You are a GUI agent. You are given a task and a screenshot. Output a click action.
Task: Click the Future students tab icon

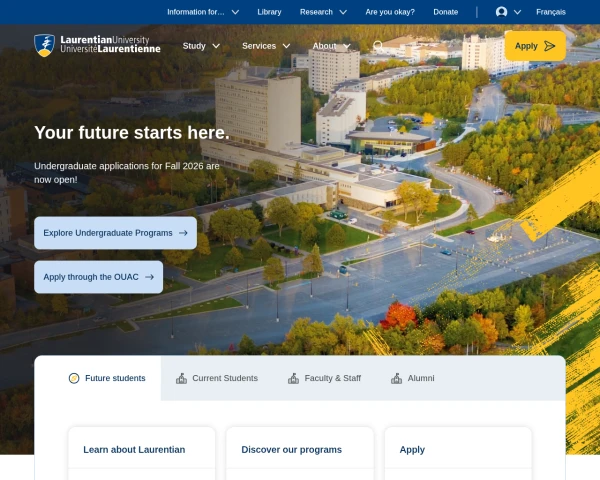pyautogui.click(x=74, y=378)
